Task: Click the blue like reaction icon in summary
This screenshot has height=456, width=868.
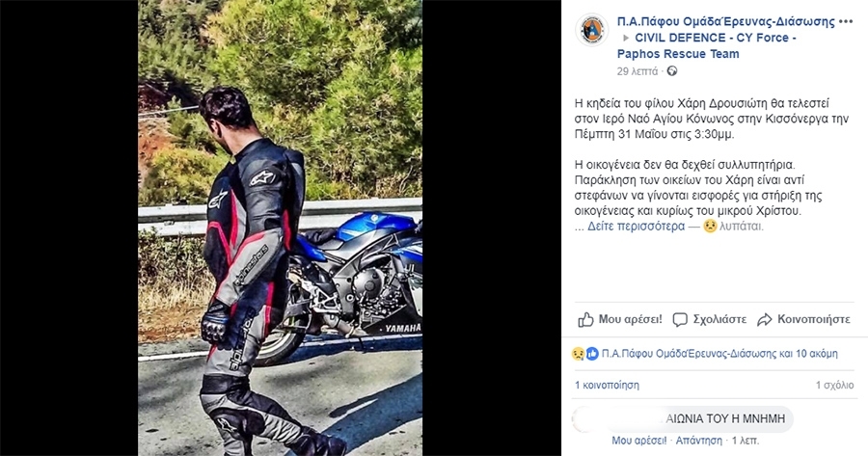Action: tap(592, 354)
